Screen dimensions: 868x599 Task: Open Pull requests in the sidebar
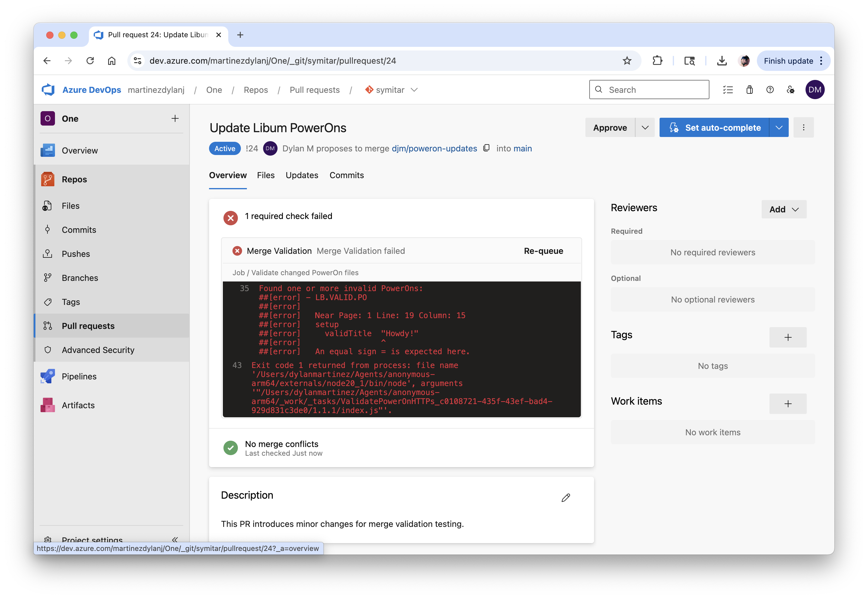pyautogui.click(x=111, y=326)
